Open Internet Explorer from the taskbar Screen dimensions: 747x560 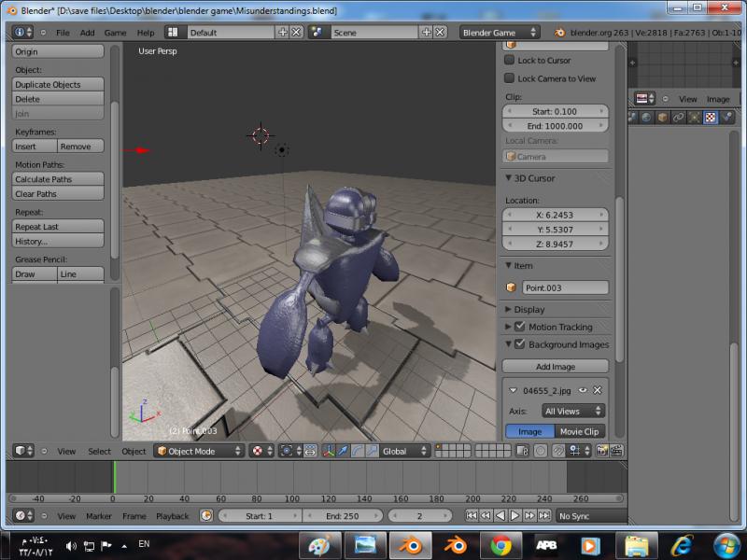(682, 546)
